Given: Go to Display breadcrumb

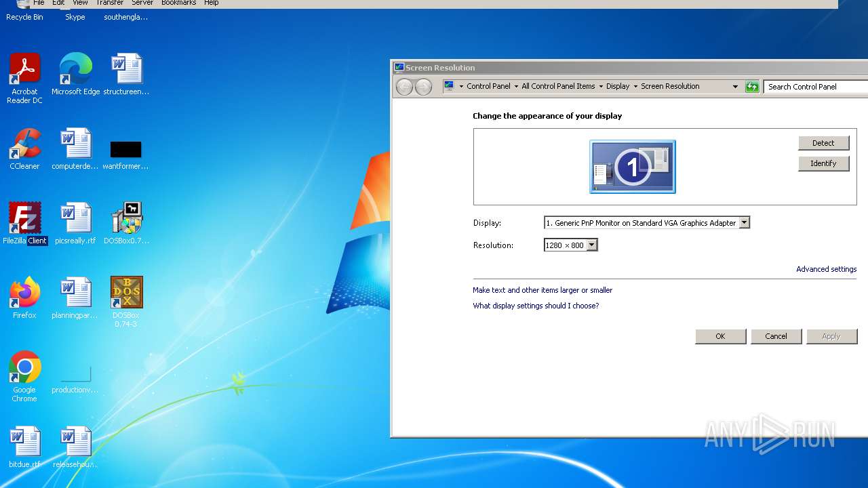Looking at the screenshot, I should pos(618,86).
